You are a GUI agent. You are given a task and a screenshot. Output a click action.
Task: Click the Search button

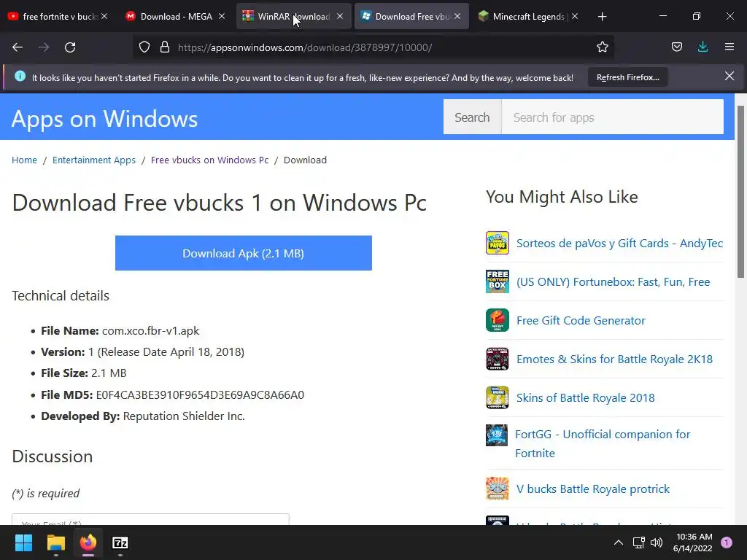(472, 117)
